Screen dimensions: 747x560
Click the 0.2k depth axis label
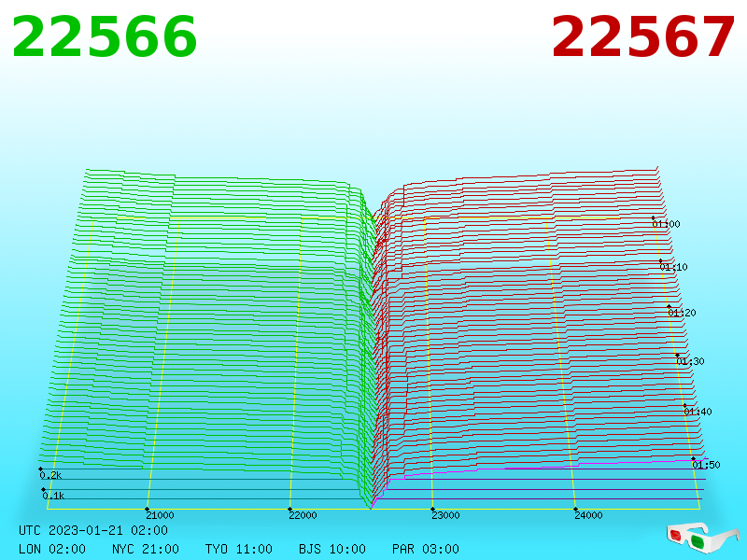[x=51, y=475]
